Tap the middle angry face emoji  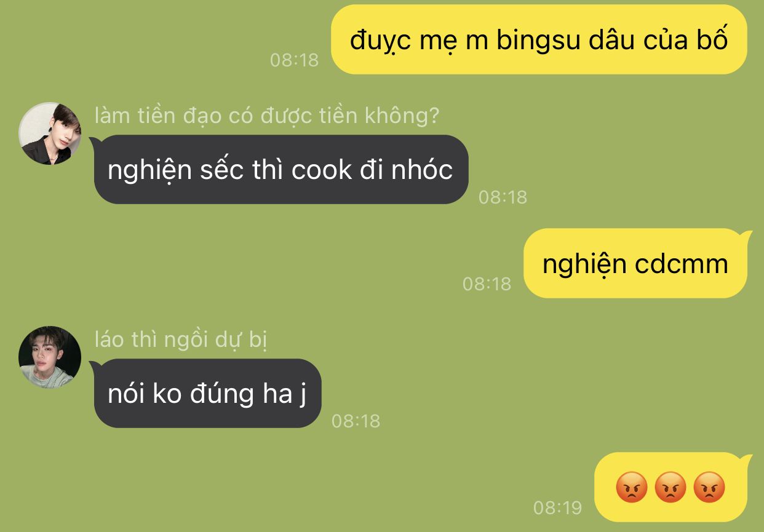[670, 488]
